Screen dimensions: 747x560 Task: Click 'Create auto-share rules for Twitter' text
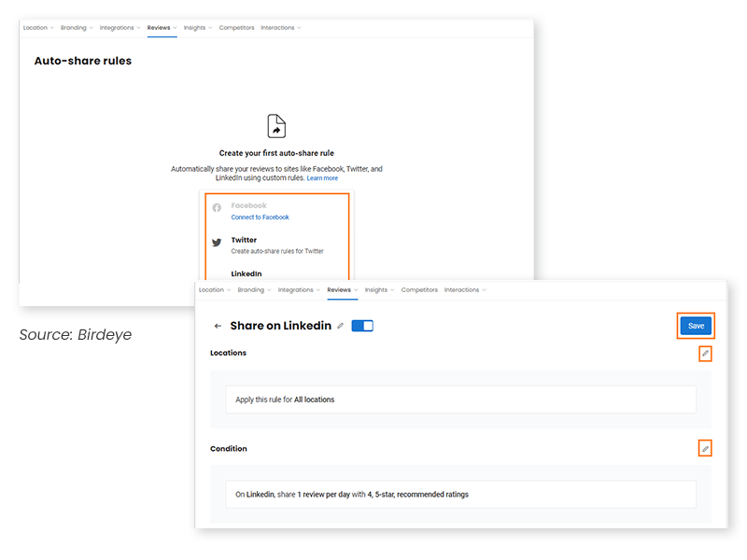point(277,251)
